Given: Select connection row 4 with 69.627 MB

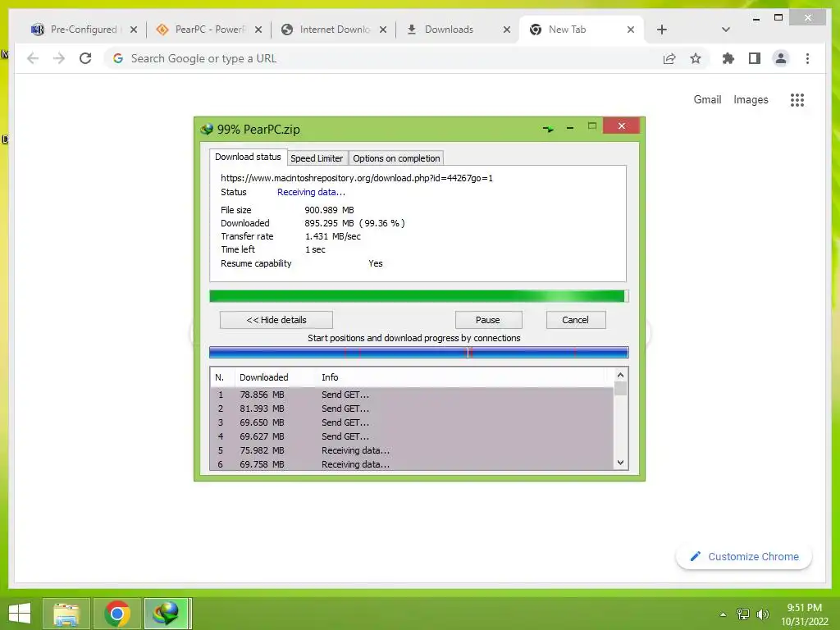Looking at the screenshot, I should pos(412,436).
